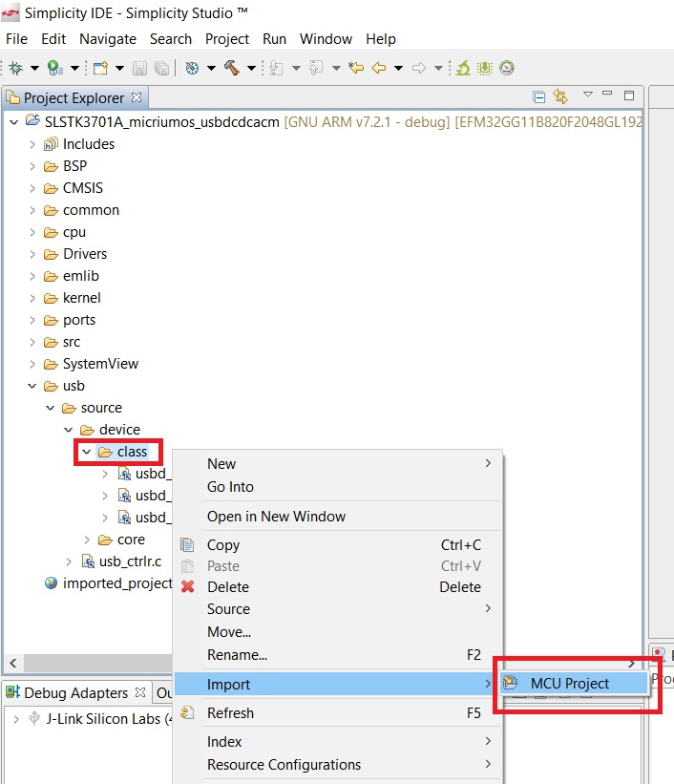
Task: Open the Navigate menu
Action: coord(108,39)
